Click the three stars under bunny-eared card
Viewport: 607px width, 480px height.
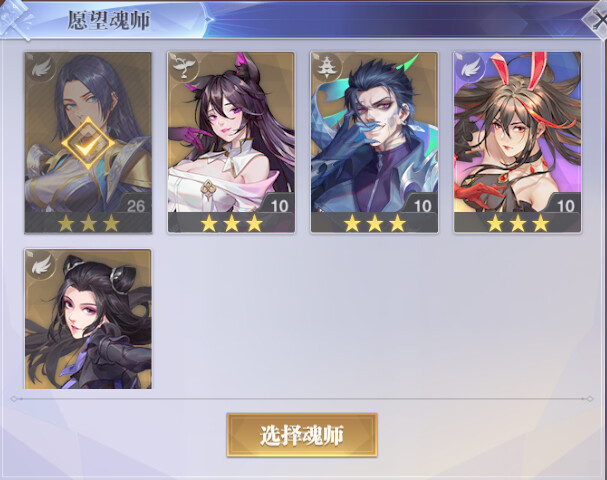pos(518,223)
